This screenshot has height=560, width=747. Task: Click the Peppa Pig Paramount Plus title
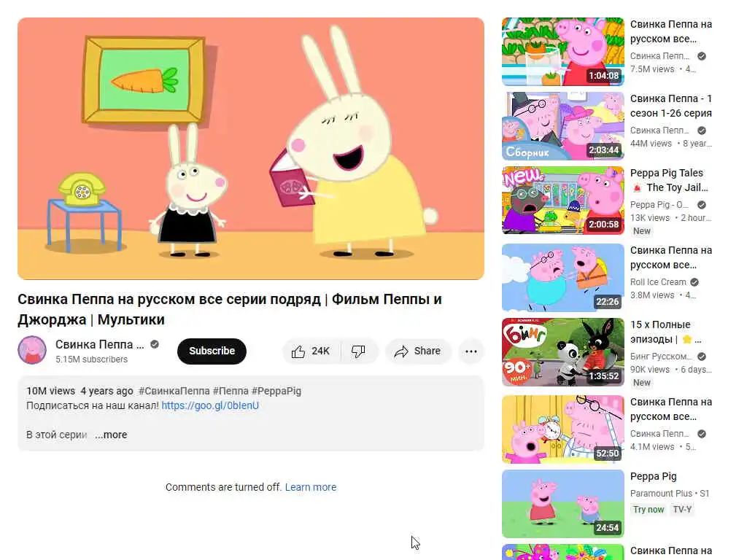[653, 477]
